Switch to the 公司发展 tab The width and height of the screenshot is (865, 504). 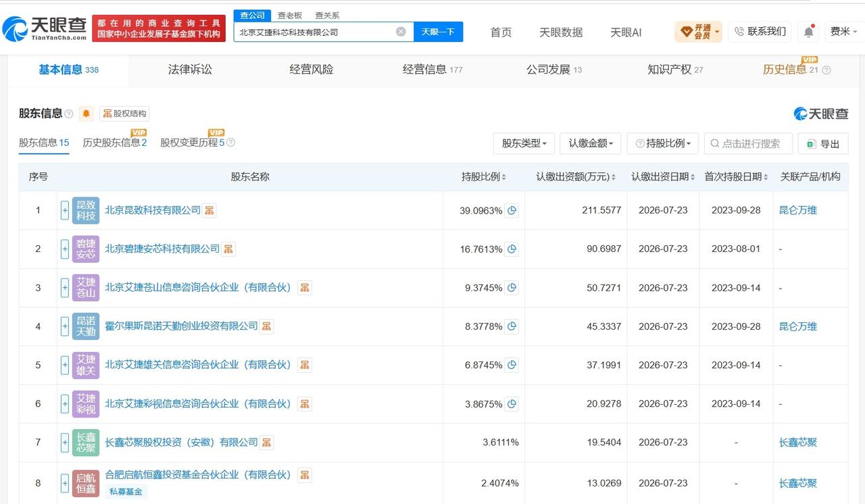pos(554,70)
